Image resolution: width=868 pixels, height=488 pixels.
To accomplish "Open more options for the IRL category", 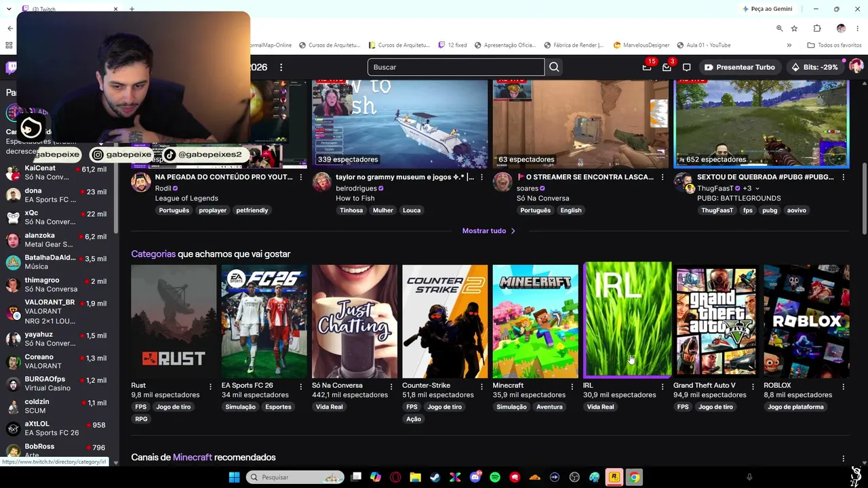I will click(x=663, y=386).
